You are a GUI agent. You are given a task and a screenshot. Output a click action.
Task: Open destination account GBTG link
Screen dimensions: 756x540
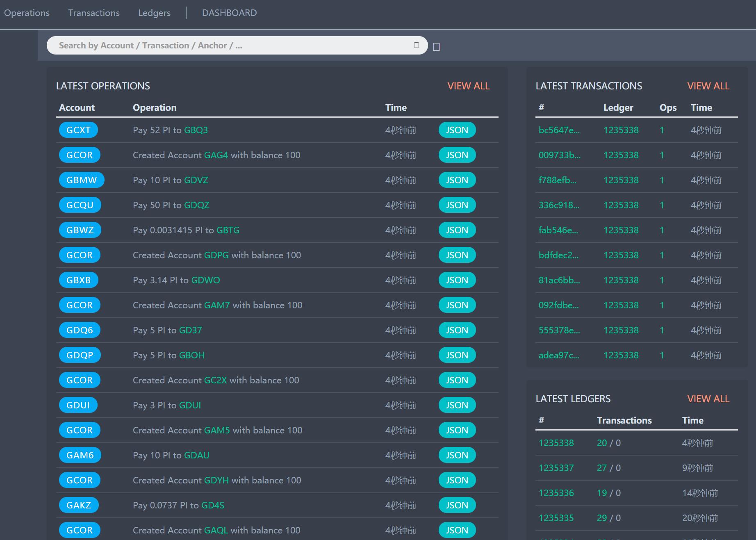[x=228, y=230]
